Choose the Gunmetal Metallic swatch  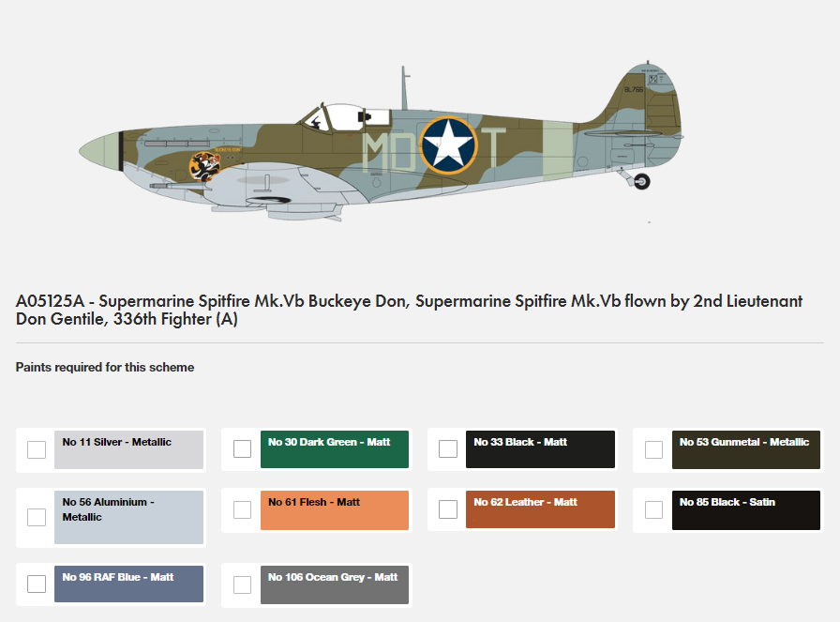pyautogui.click(x=745, y=449)
